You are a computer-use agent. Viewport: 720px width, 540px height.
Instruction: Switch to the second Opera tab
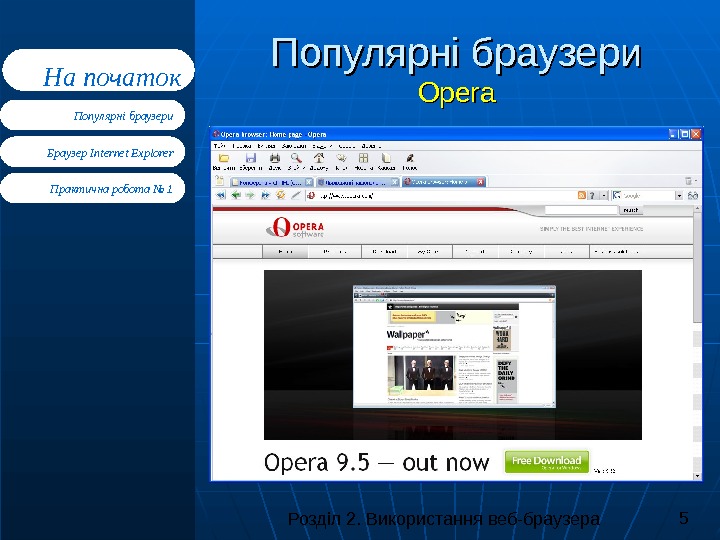click(357, 182)
